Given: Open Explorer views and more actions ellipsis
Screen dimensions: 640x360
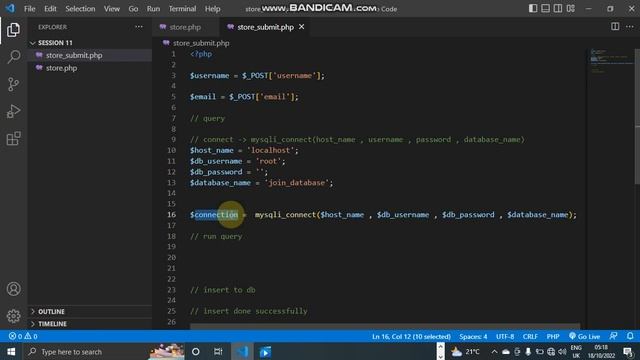Looking at the screenshot, I should click(139, 27).
